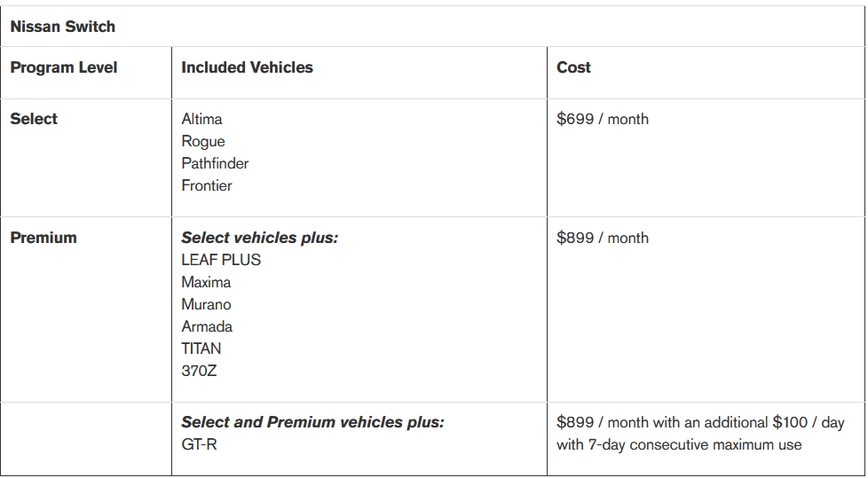Select the LEAF PLUS vehicle entry
The height and width of the screenshot is (478, 868).
click(x=221, y=260)
